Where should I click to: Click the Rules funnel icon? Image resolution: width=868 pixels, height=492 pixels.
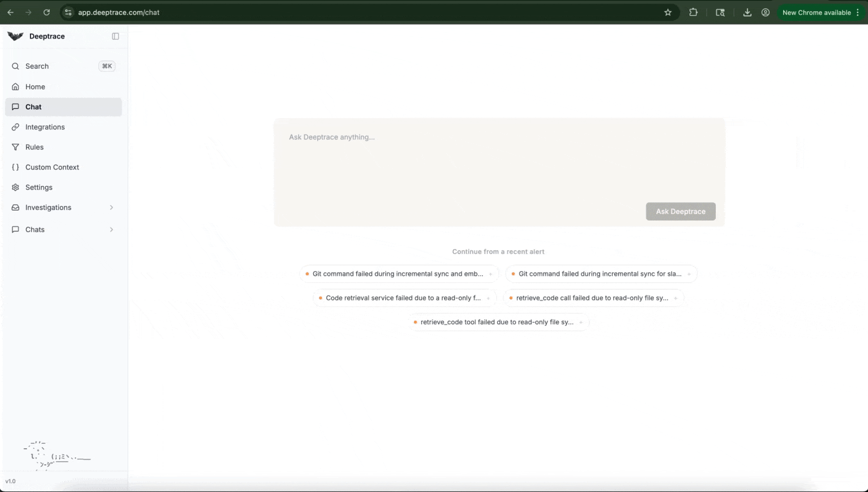[15, 147]
